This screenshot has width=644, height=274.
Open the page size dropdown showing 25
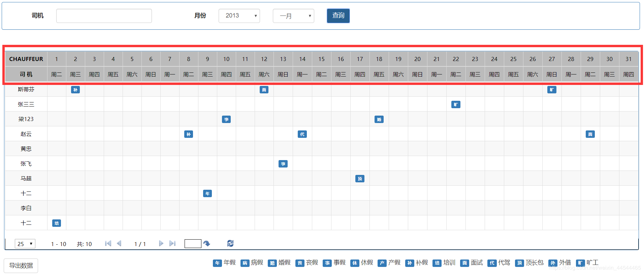(x=25, y=244)
